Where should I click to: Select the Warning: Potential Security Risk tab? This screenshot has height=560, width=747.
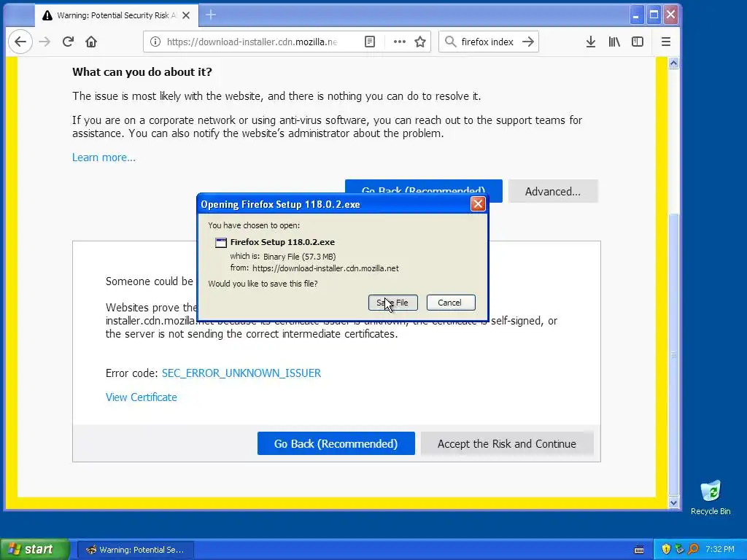tap(117, 15)
